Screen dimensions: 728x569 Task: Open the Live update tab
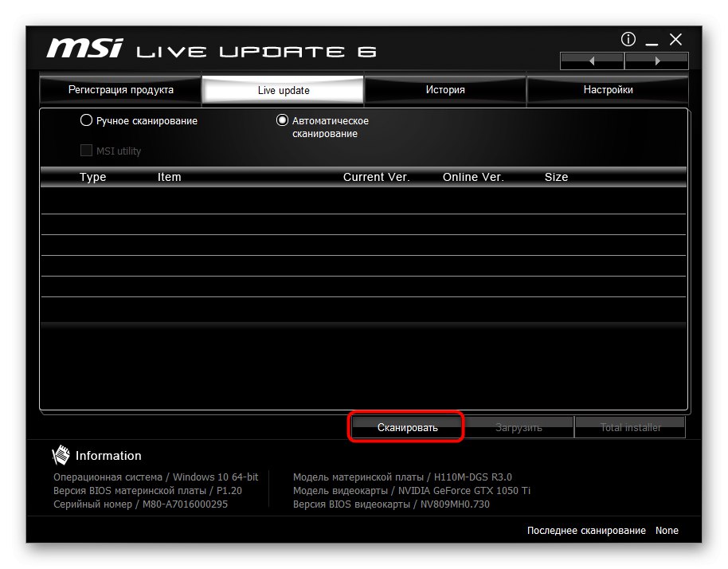[x=283, y=89]
